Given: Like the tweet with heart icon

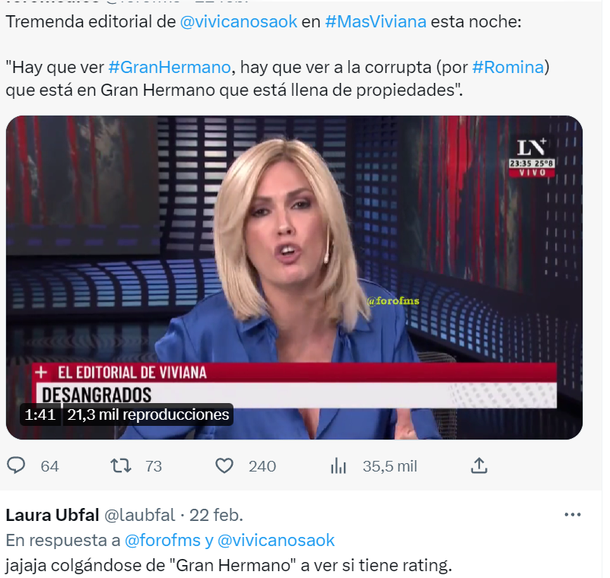Looking at the screenshot, I should [224, 466].
